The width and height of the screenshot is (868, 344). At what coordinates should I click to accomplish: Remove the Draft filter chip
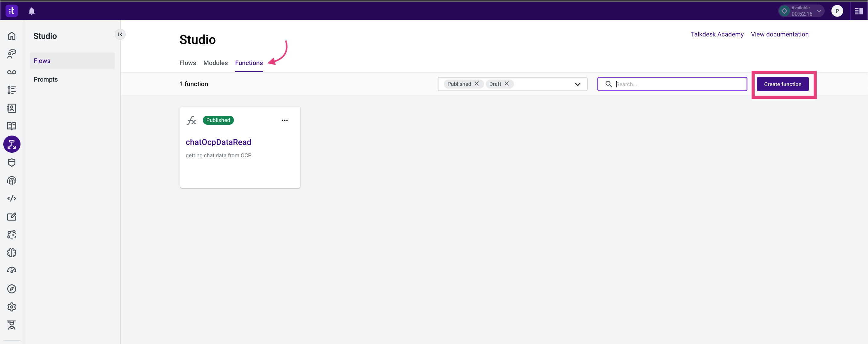click(506, 84)
